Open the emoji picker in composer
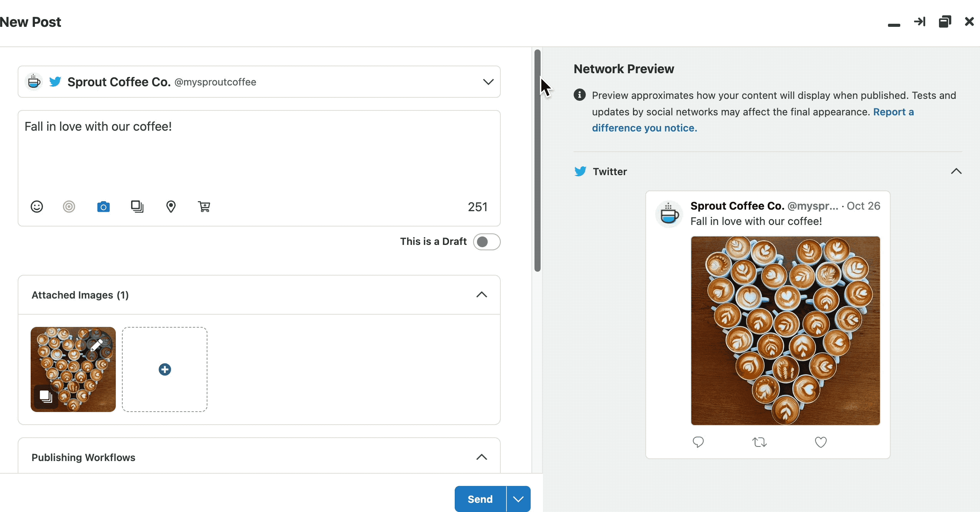 (37, 207)
